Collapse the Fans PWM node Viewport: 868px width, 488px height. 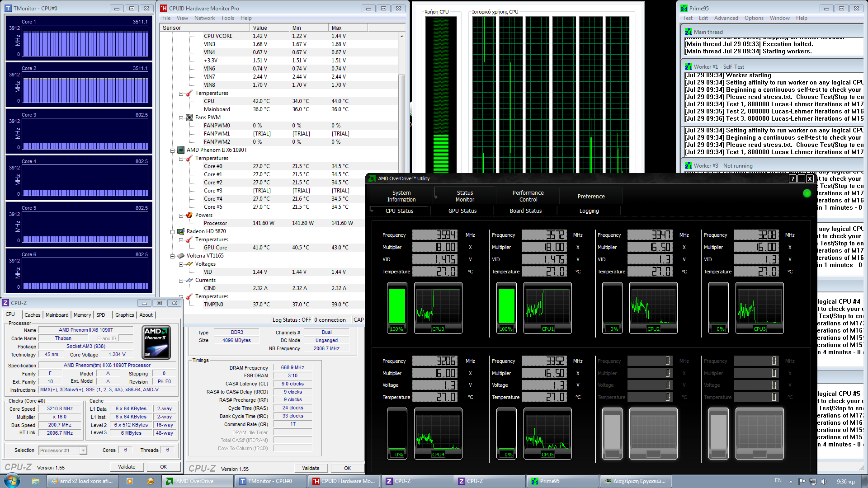pos(181,118)
